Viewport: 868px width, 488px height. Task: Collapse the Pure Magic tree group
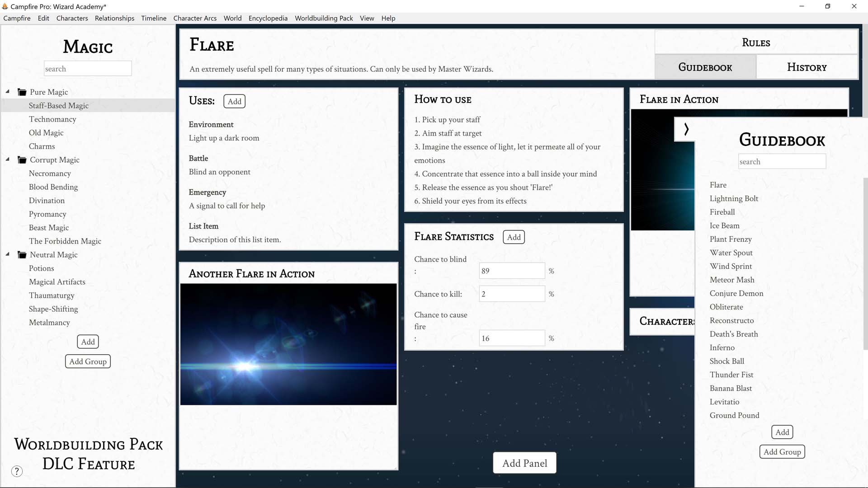[7, 91]
